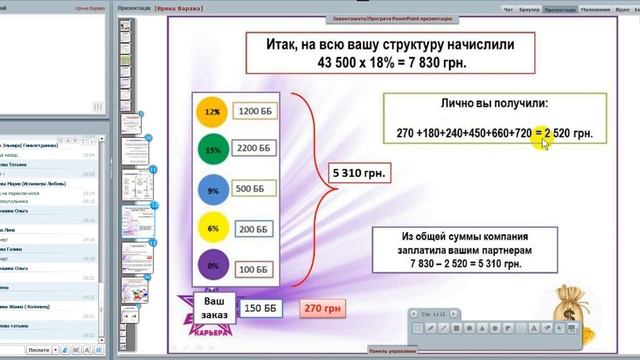Click the chat message input field
This screenshot has width=640, height=360.
pos(12,350)
